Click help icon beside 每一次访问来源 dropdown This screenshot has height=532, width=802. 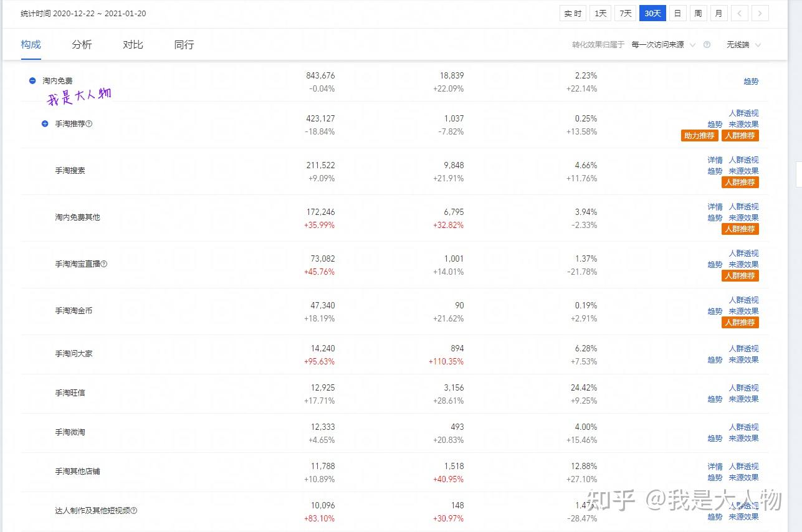[707, 45]
